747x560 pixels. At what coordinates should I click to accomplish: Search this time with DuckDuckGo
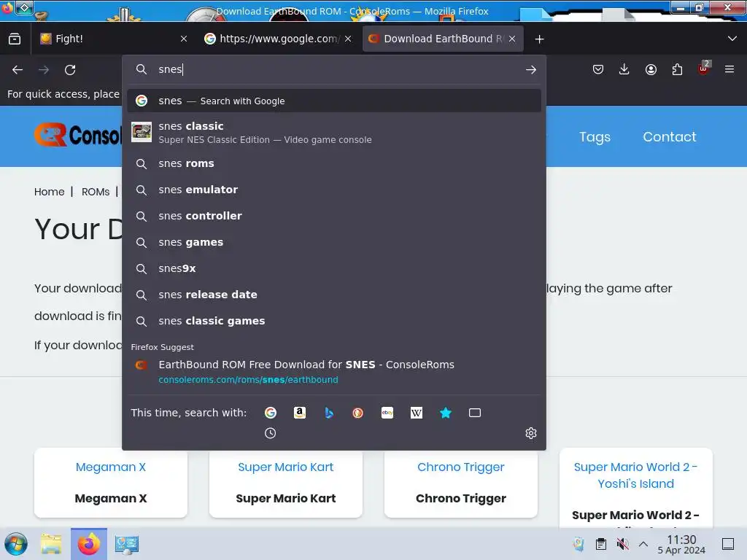tap(357, 413)
